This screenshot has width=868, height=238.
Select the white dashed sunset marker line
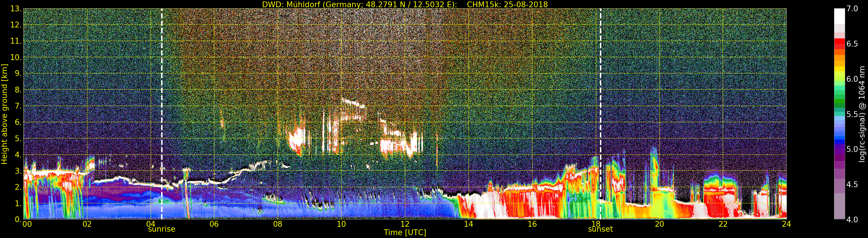[x=600, y=114]
